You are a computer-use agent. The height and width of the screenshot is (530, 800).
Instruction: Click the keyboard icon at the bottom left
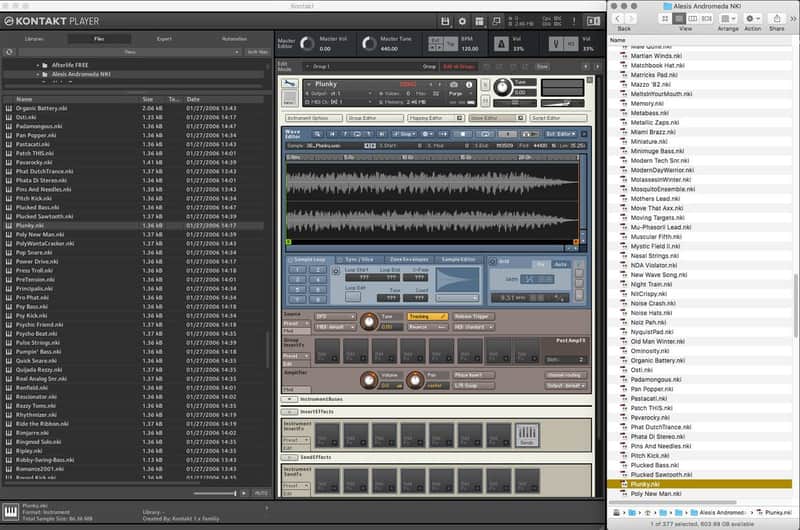coord(10,512)
